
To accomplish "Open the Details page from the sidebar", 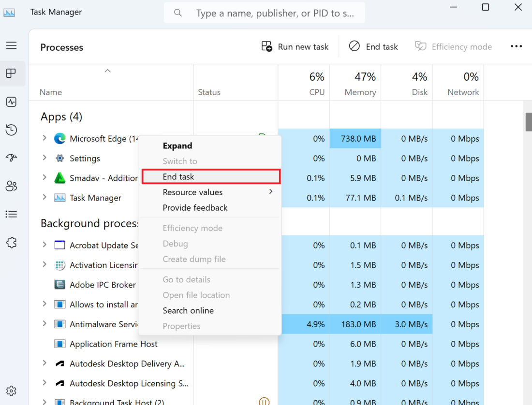I will tap(11, 214).
